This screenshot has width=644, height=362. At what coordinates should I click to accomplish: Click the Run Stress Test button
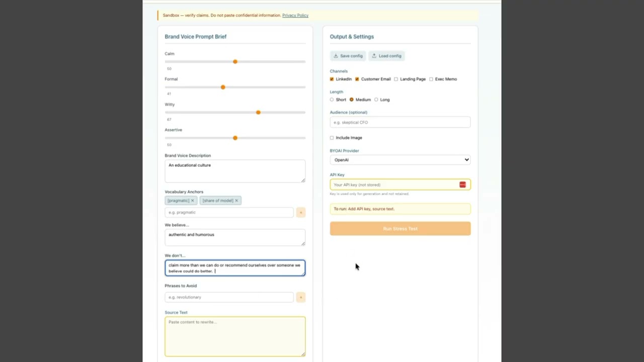click(400, 229)
